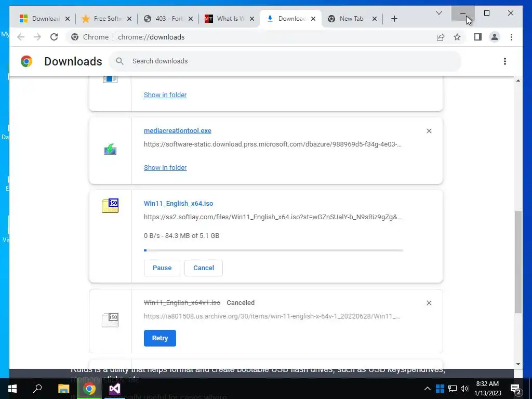Click the downloads page scrollbar thumb
This screenshot has width=532, height=399.
pyautogui.click(x=518, y=262)
